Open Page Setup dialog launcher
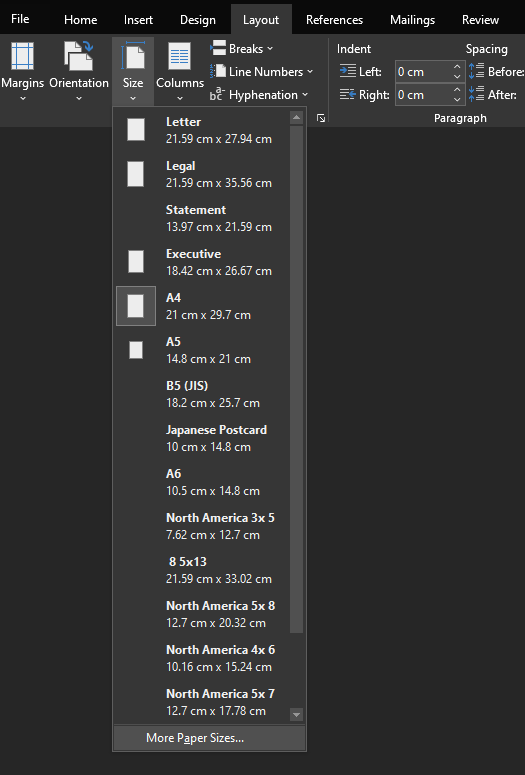525x775 pixels. (321, 118)
